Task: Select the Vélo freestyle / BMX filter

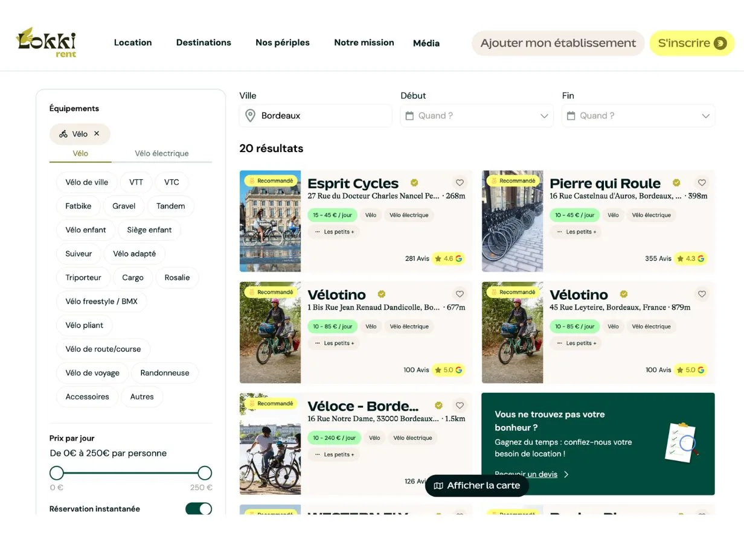Action: [101, 301]
